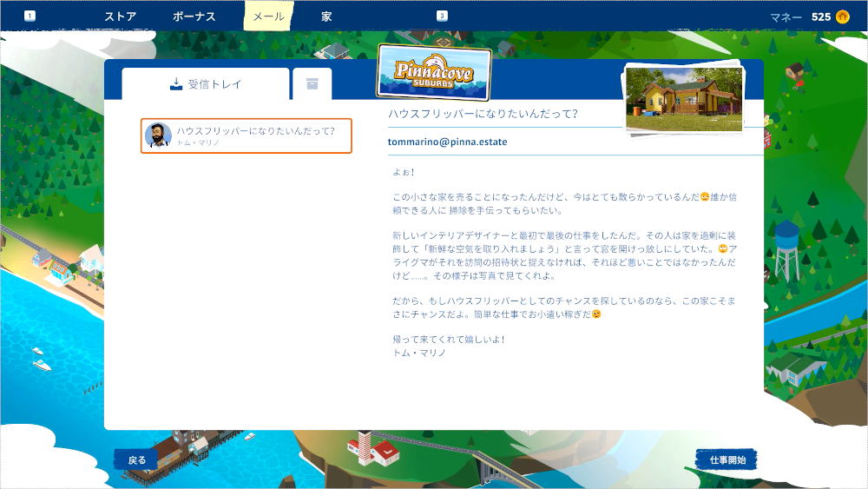Screen dimensions: 868x489
Task: Click the Pinnacove Suburbs logo
Action: point(434,73)
